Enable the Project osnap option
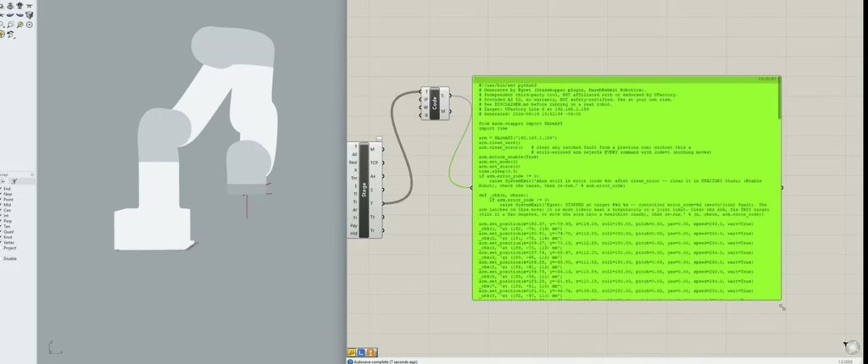868x364 pixels. (x=1, y=248)
